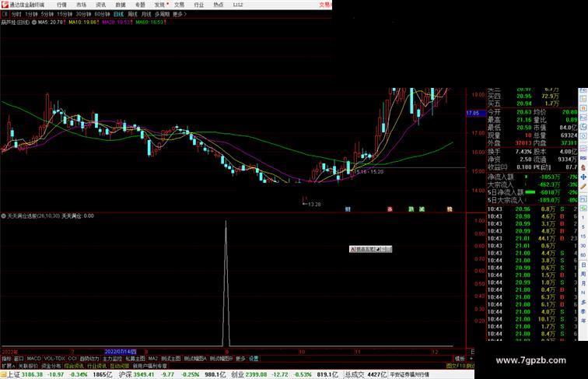Select sidebar period 15 shortcut
The height and width of the screenshot is (379, 588).
(583, 237)
